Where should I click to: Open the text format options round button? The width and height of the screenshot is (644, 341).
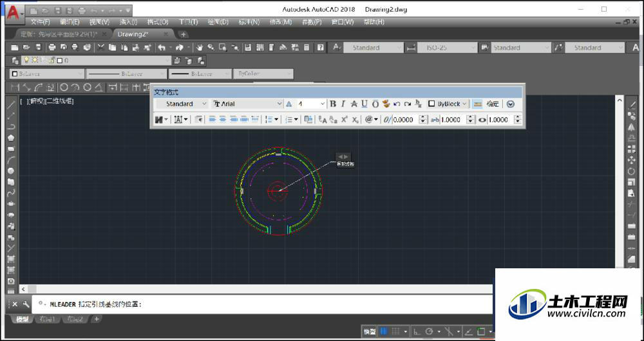(511, 104)
